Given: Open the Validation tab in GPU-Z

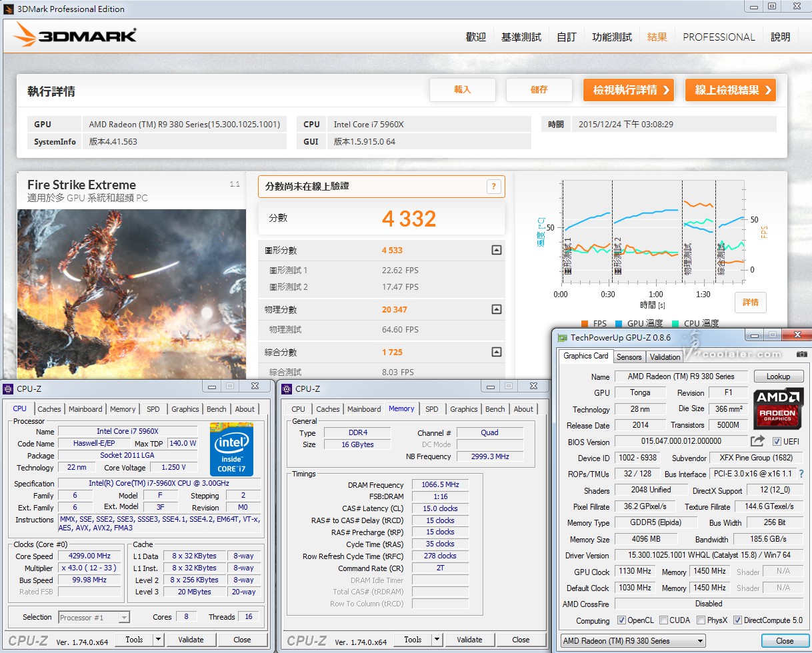Looking at the screenshot, I should coord(665,356).
